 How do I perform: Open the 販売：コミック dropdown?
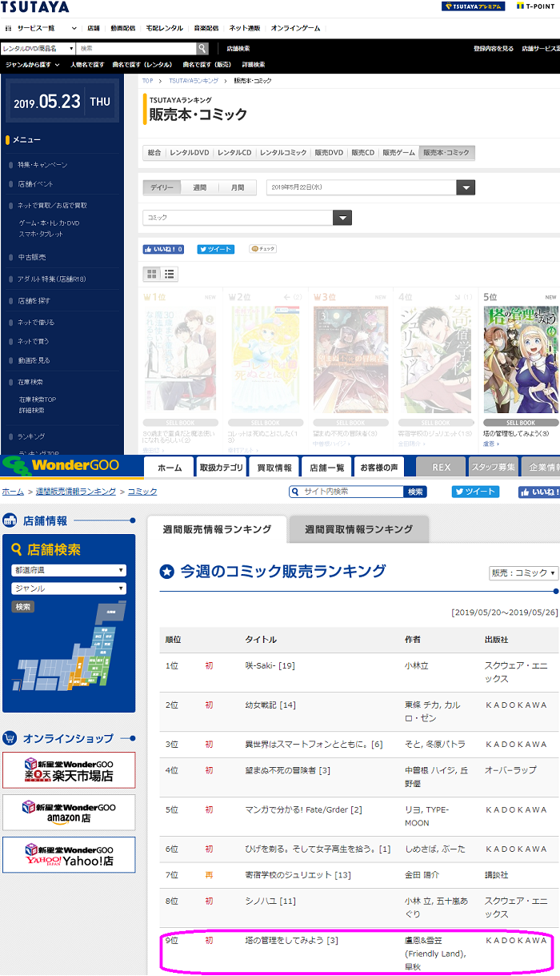point(523,573)
